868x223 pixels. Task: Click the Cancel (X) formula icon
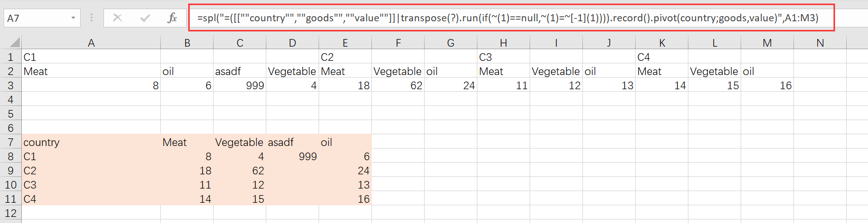[117, 18]
